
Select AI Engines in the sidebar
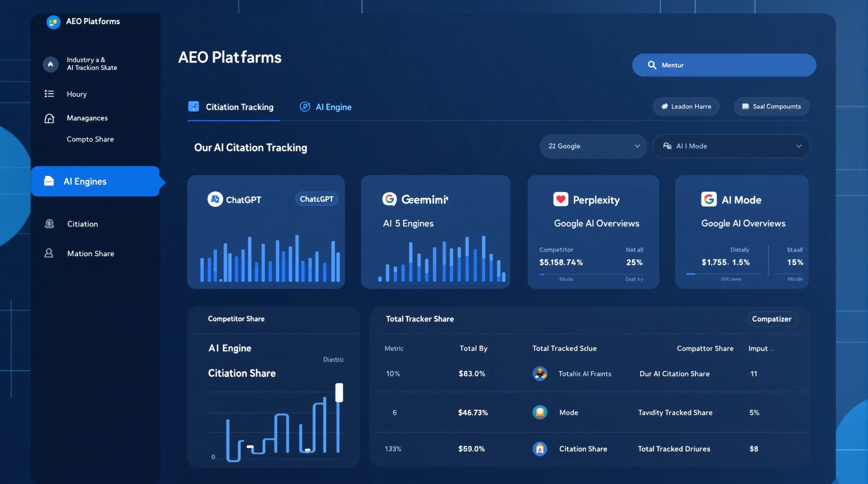95,181
